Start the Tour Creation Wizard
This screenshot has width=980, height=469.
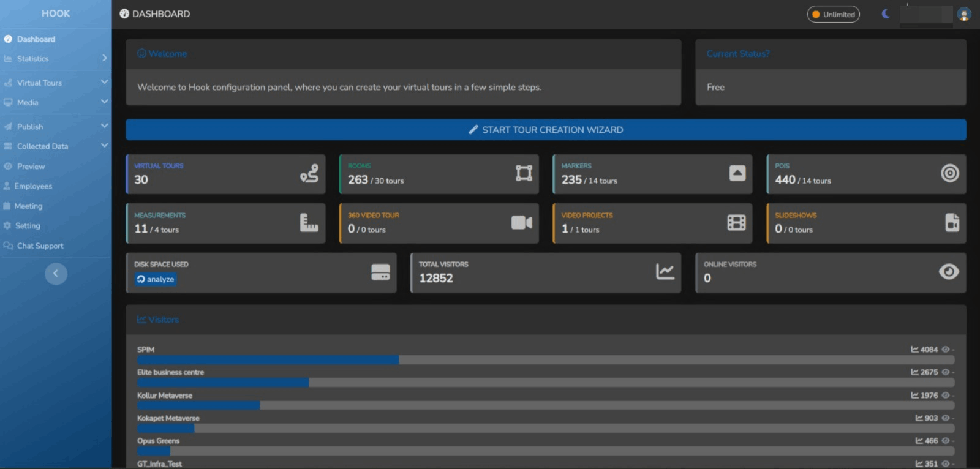[x=546, y=130]
